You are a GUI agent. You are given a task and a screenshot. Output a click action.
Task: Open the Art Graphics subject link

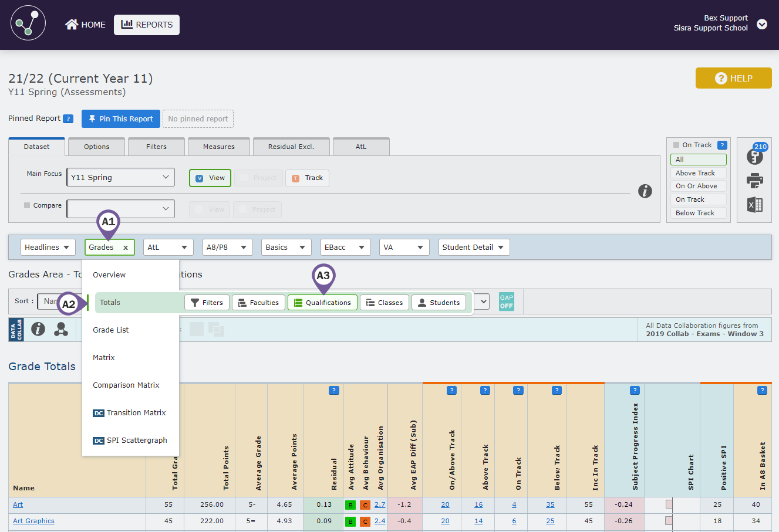pos(33,521)
